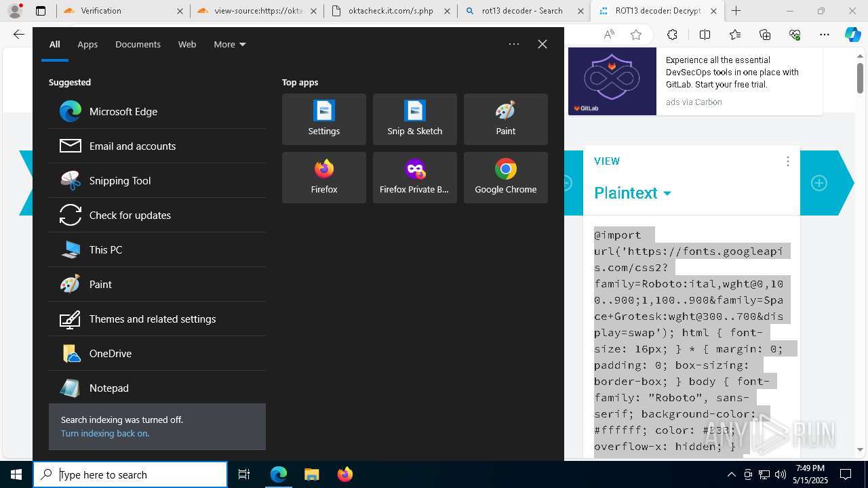Switch to oktacheck.it.com/s.php tab
Screen dimensions: 868x488
(391, 11)
